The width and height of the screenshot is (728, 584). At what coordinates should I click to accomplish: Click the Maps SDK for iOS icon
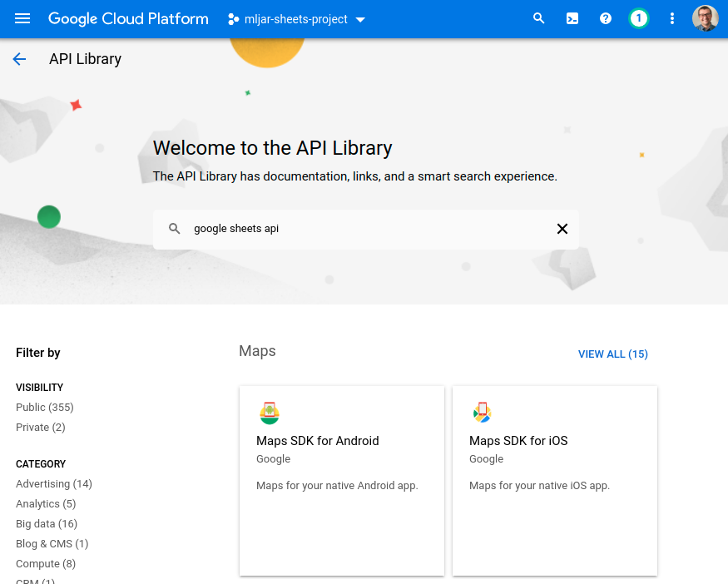483,412
